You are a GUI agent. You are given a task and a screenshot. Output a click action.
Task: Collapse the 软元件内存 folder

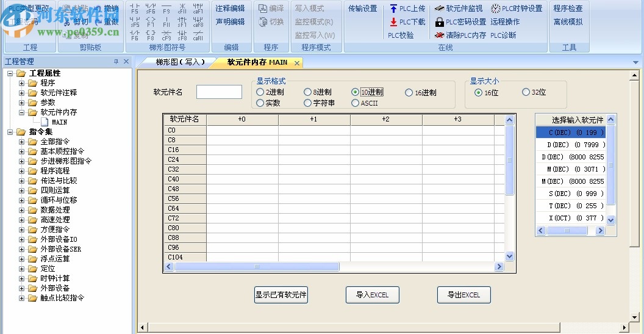point(22,112)
